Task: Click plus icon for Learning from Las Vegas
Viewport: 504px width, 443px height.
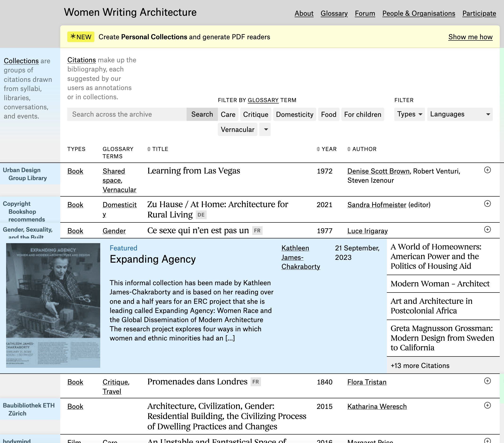Action: coord(487,170)
